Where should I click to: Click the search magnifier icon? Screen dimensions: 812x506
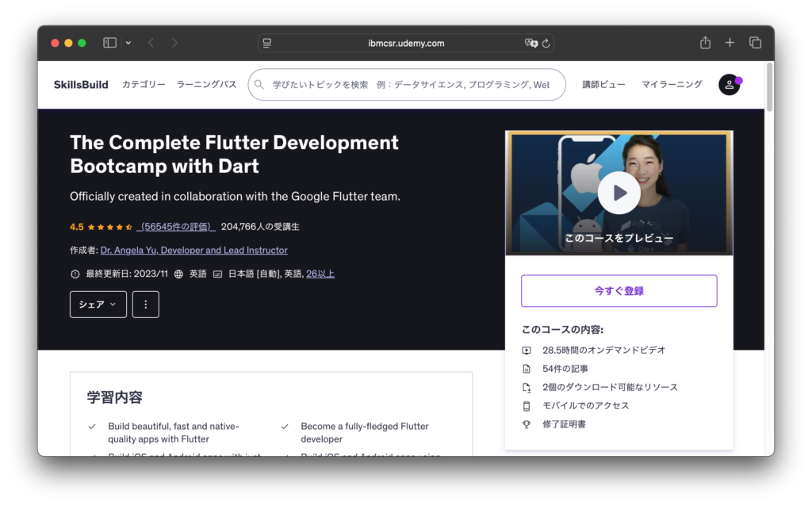point(259,84)
